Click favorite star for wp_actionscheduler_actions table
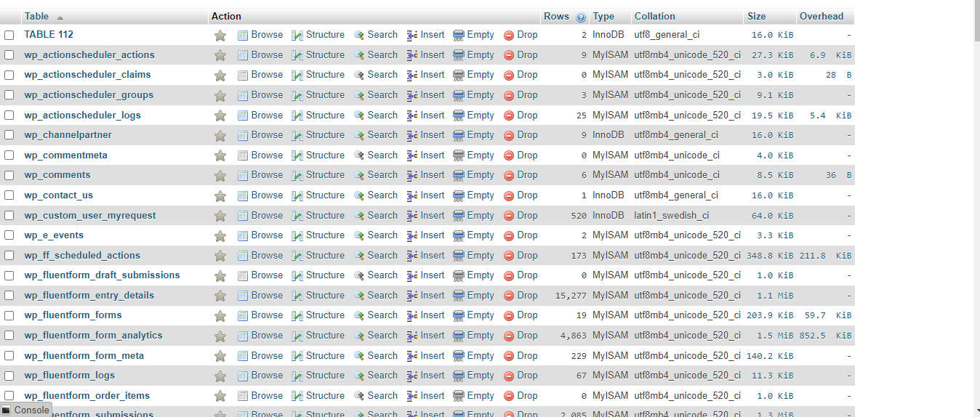Image resolution: width=980 pixels, height=417 pixels. click(x=220, y=55)
